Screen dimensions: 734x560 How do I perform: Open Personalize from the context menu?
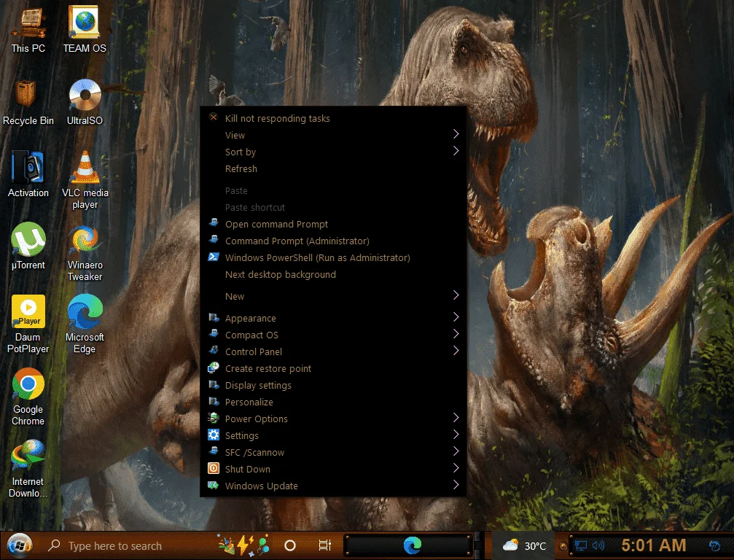[x=333, y=402]
